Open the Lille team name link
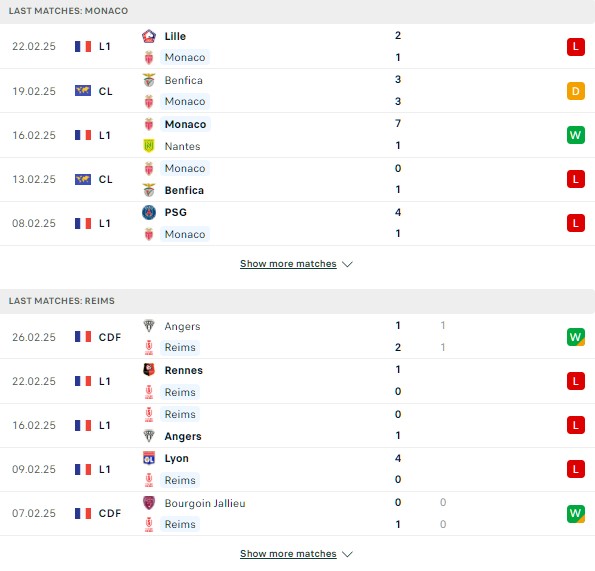The height and width of the screenshot is (571, 595). [x=175, y=36]
